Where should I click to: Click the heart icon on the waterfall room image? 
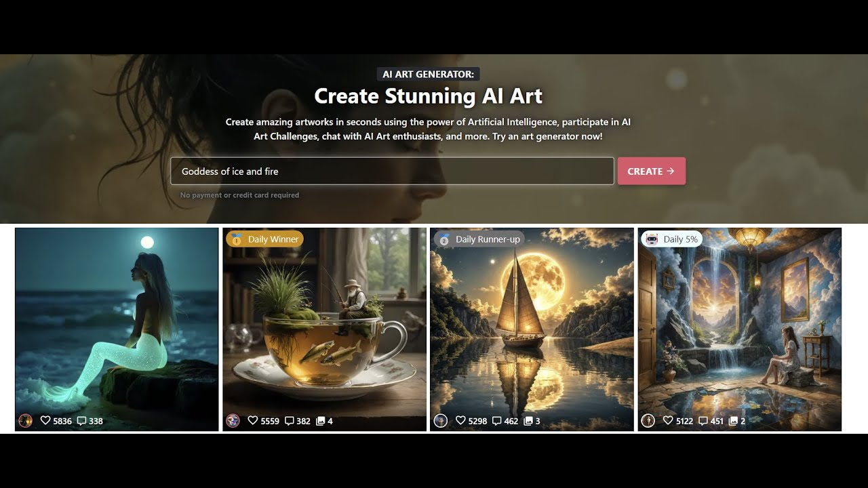tap(667, 420)
